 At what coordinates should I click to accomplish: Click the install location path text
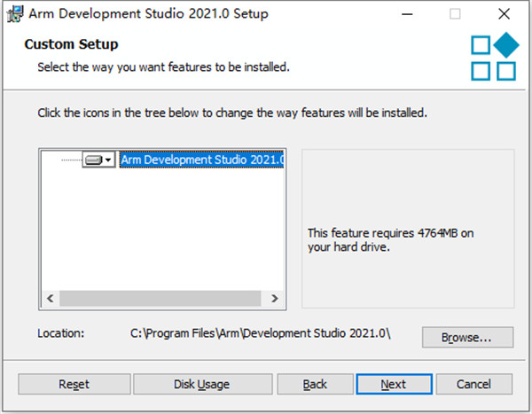(x=260, y=333)
